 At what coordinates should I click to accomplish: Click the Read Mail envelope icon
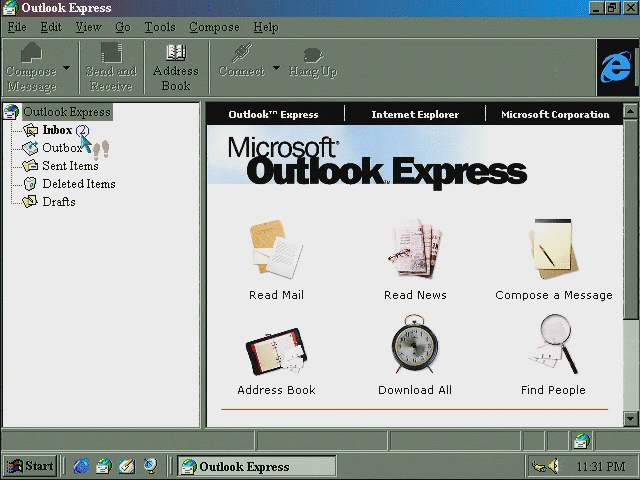pos(276,250)
